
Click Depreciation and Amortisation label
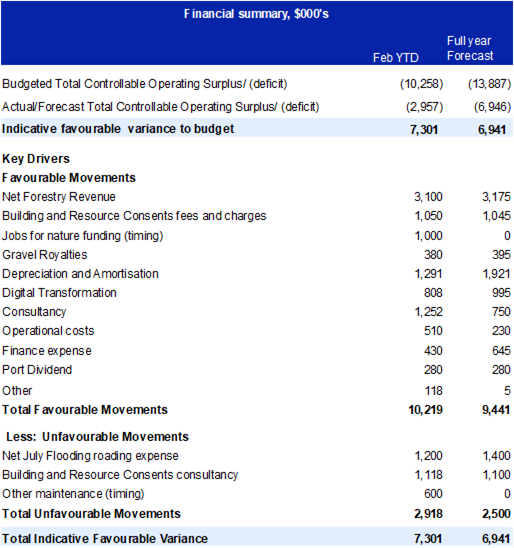pyautogui.click(x=80, y=274)
